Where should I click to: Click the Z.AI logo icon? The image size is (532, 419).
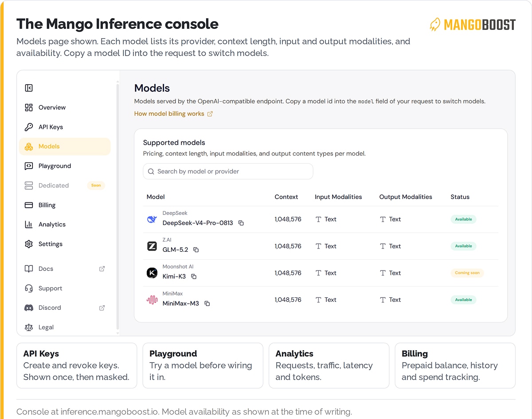(152, 246)
